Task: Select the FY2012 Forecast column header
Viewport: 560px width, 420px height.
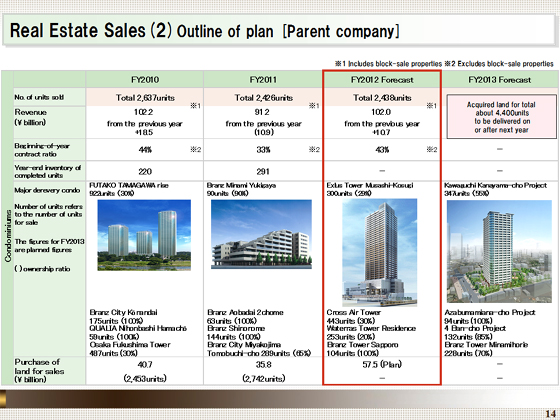Action: coord(382,80)
